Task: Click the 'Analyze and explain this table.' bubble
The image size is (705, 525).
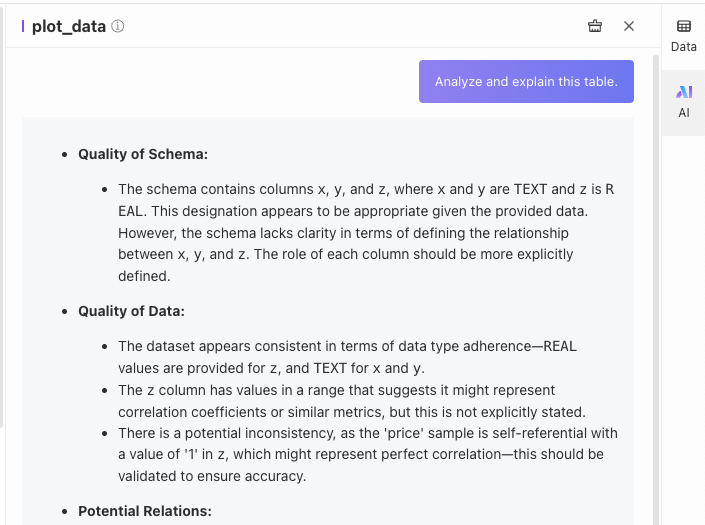Action: 526,82
